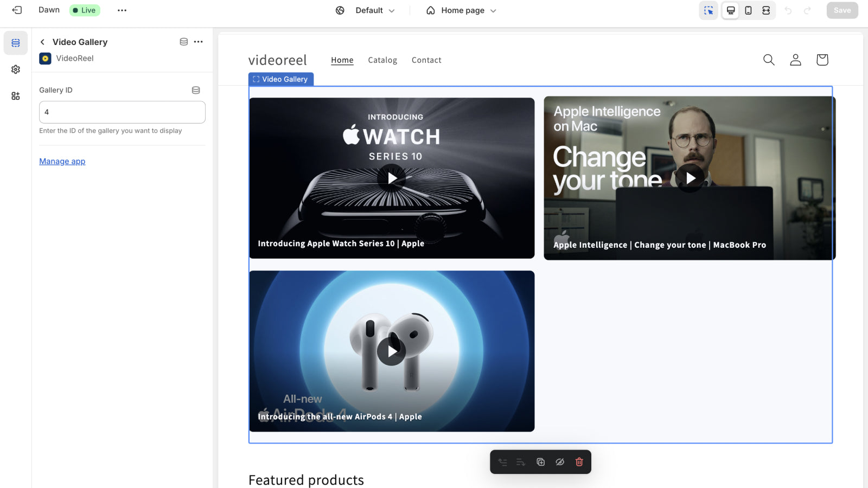Switch preview to mobile view
The height and width of the screenshot is (488, 868).
749,10
